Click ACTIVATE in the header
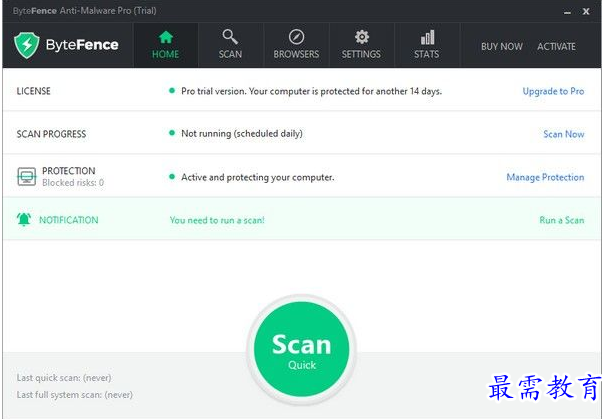Image resolution: width=610 pixels, height=419 pixels. click(x=556, y=47)
